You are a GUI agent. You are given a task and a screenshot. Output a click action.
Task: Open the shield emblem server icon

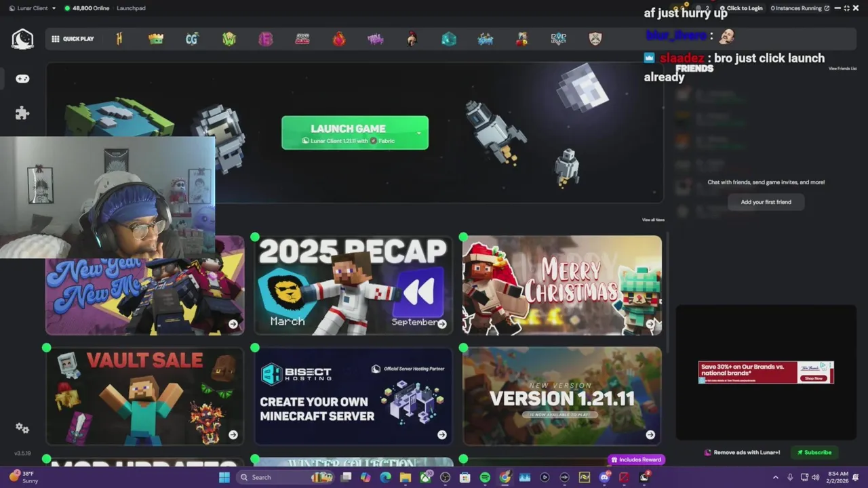tap(595, 39)
